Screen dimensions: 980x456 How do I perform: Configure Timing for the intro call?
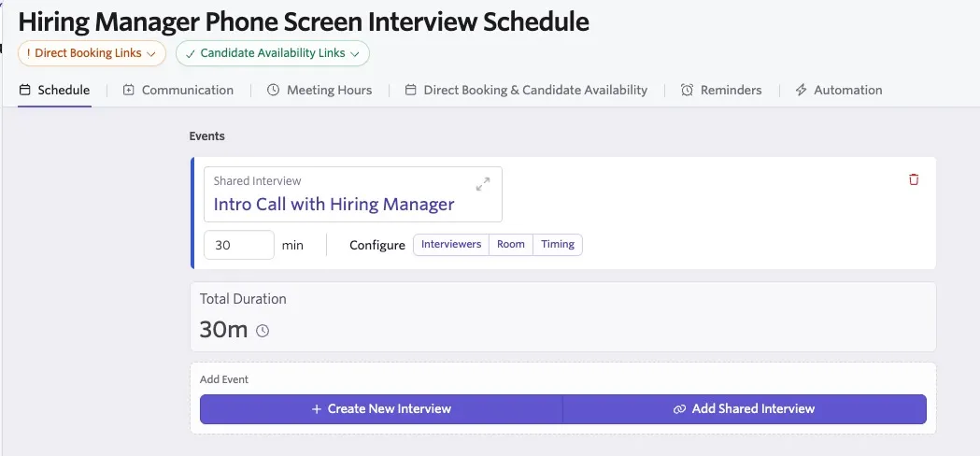click(x=558, y=245)
